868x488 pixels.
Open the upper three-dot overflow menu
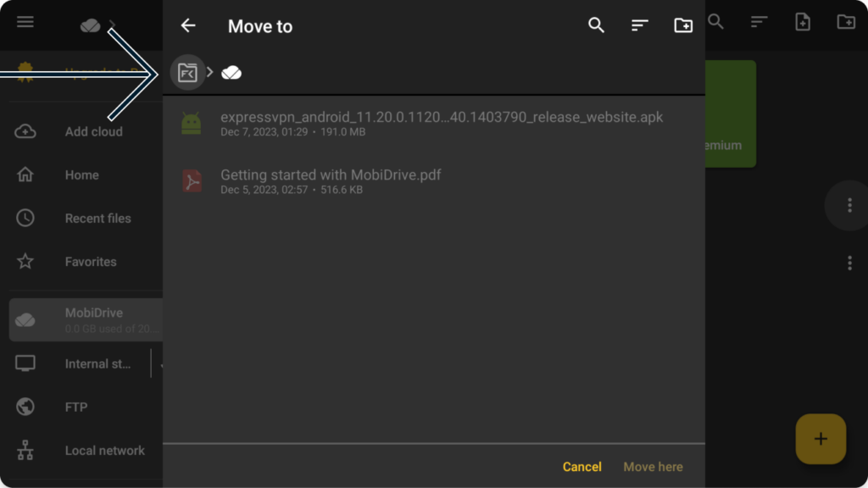point(849,205)
